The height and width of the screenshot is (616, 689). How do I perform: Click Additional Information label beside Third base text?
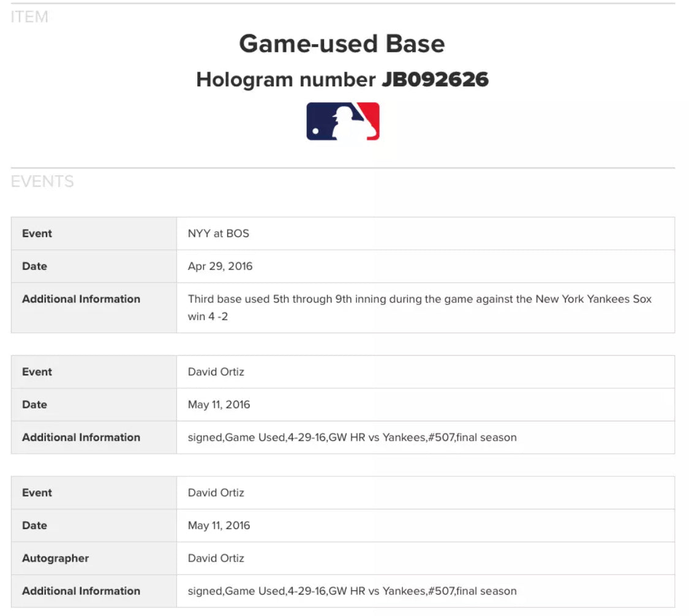point(81,299)
